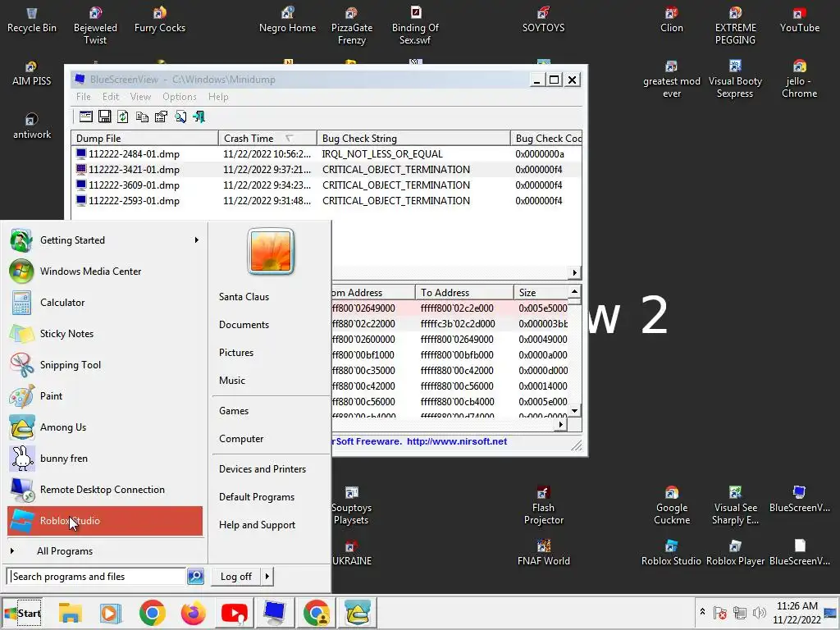Open Documents from the Start menu
The width and height of the screenshot is (840, 630).
[x=244, y=325]
